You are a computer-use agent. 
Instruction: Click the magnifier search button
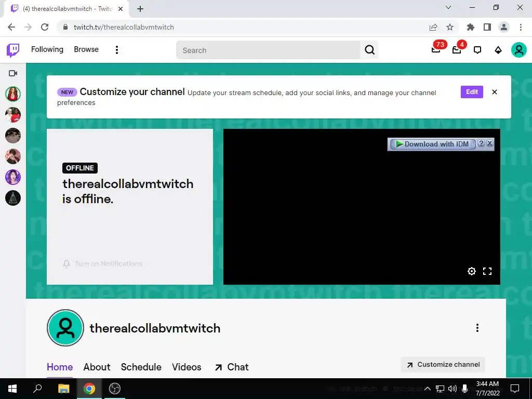click(x=369, y=50)
